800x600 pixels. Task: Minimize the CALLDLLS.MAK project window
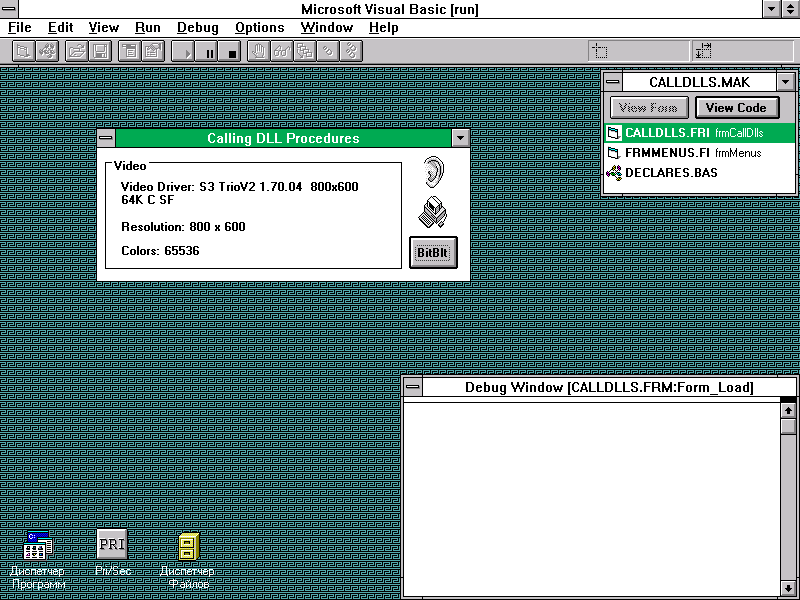coord(786,82)
